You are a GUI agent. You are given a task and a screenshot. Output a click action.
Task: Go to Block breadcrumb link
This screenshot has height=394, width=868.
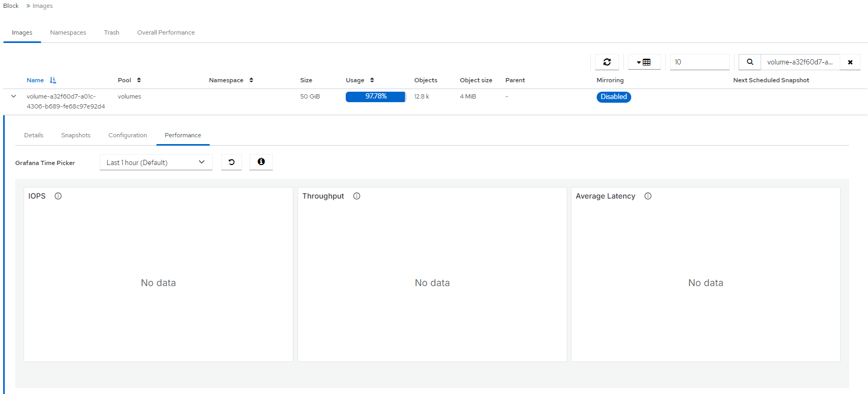pos(11,6)
